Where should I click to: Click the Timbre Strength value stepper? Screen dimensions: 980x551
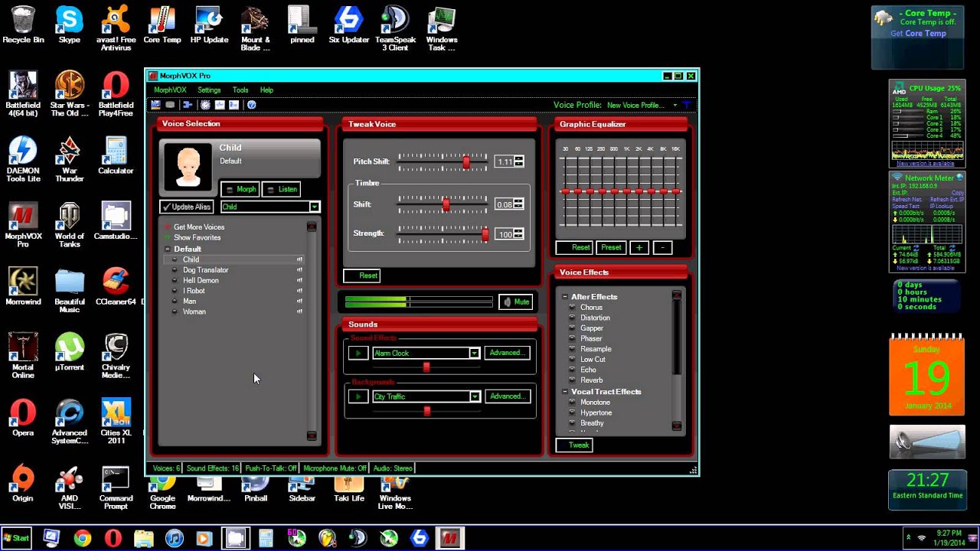tap(519, 233)
